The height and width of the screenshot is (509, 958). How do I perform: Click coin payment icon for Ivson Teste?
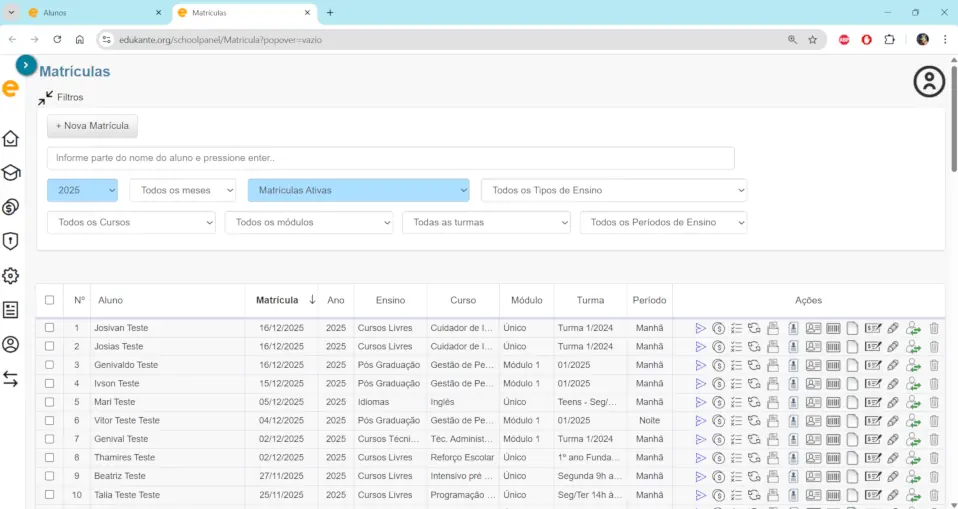click(718, 384)
